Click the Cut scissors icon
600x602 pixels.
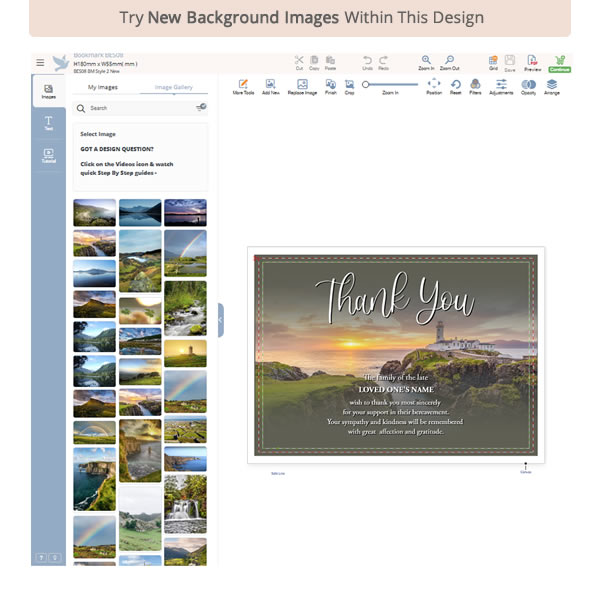[x=299, y=61]
